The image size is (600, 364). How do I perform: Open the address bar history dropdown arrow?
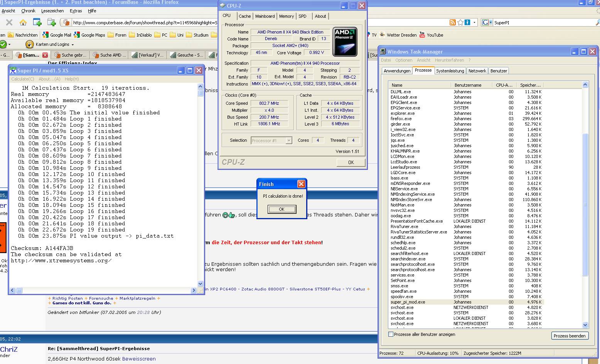click(x=475, y=22)
